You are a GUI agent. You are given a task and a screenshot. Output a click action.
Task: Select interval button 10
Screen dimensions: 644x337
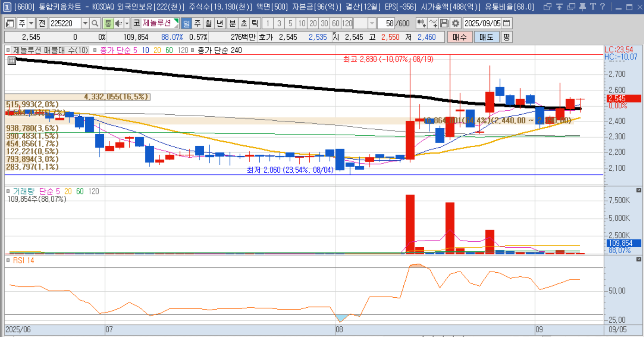(302, 23)
